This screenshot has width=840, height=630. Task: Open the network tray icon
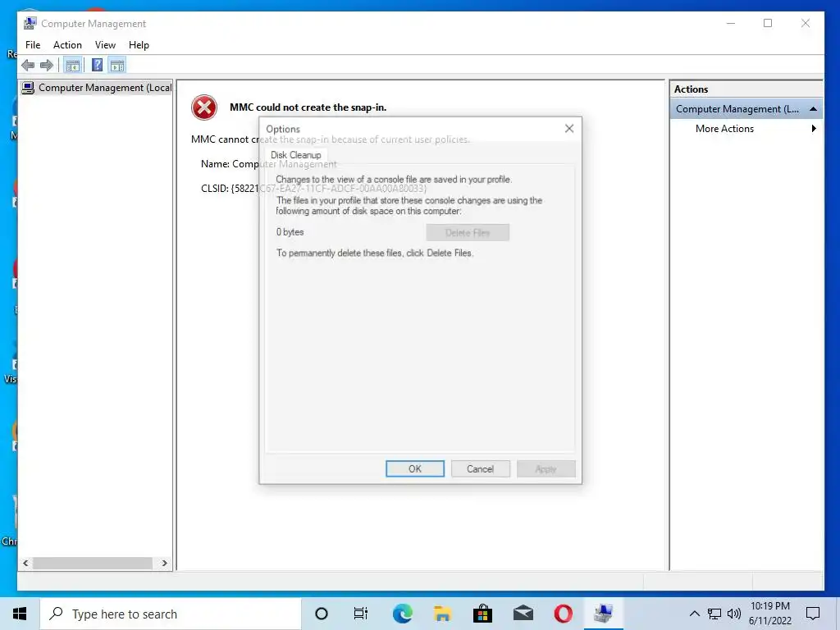click(714, 614)
